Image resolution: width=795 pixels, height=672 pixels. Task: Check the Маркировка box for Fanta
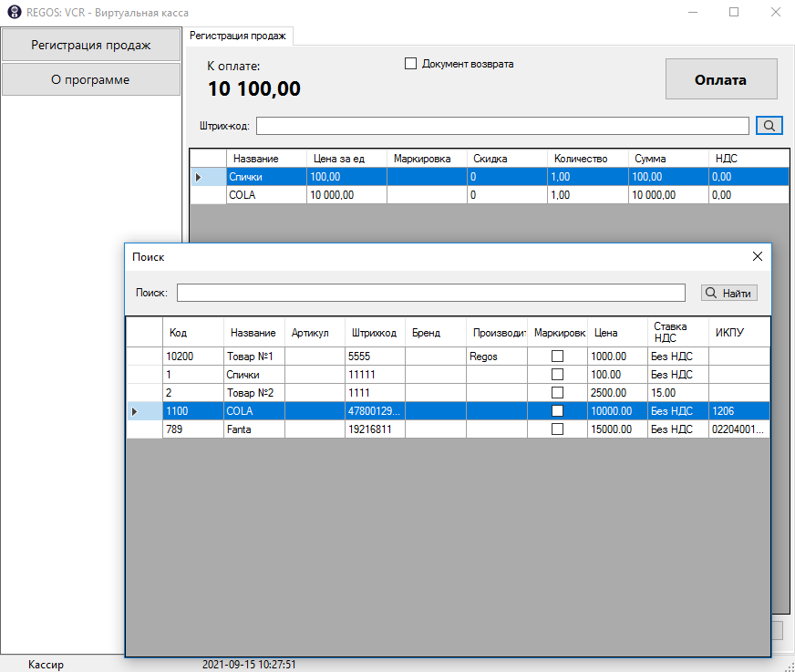557,429
